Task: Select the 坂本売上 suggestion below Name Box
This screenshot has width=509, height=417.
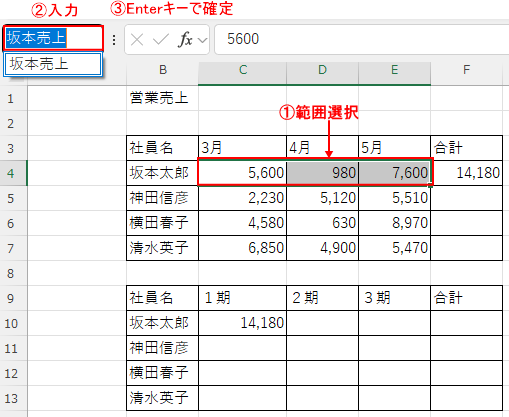Action: [x=53, y=64]
